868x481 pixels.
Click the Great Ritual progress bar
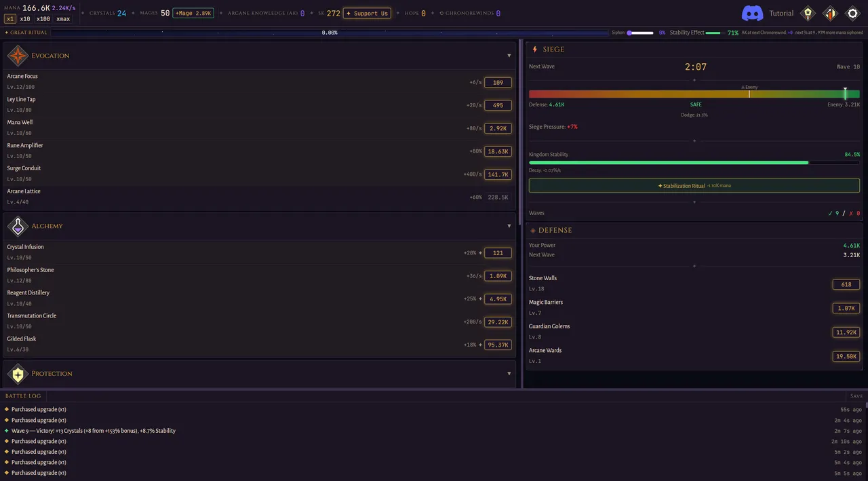(x=330, y=33)
